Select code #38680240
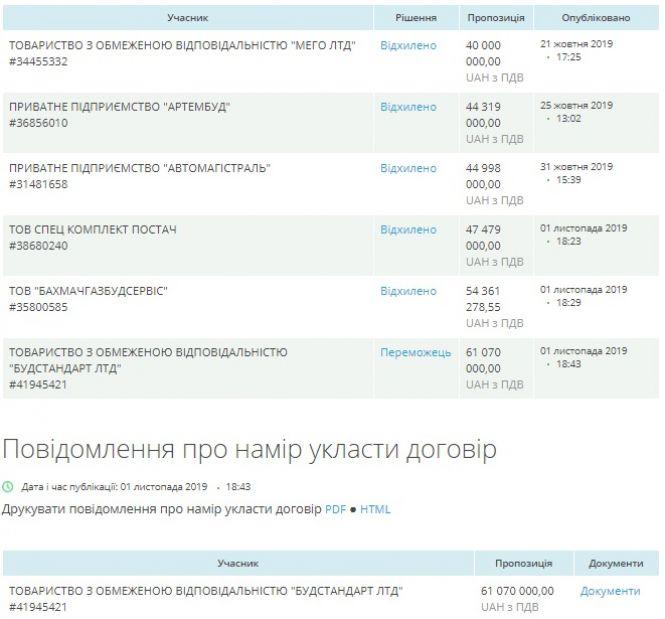 coord(38,246)
